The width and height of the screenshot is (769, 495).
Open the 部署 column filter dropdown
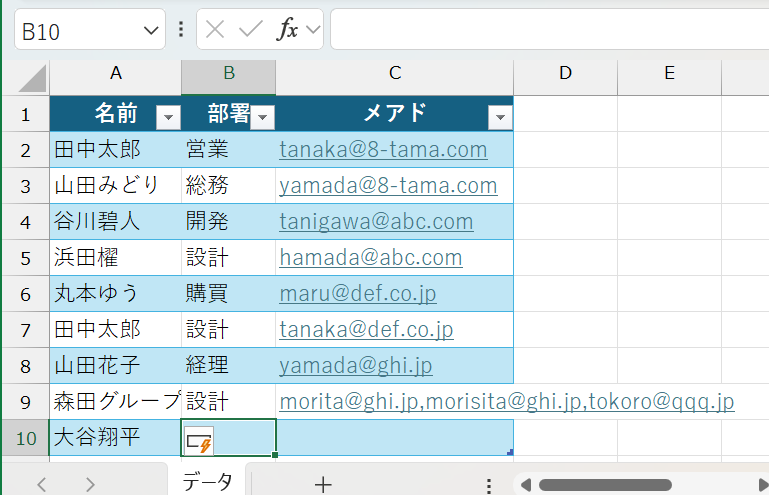[x=263, y=117]
